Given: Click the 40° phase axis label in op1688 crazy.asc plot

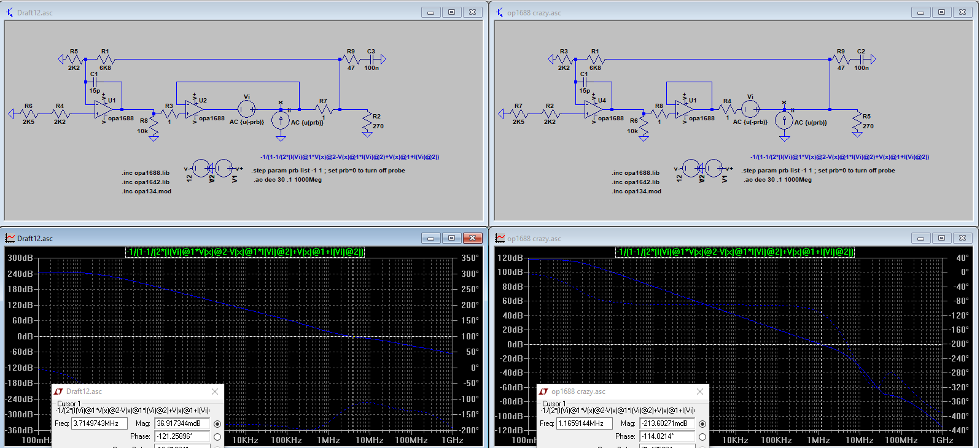Looking at the screenshot, I should pos(962,258).
